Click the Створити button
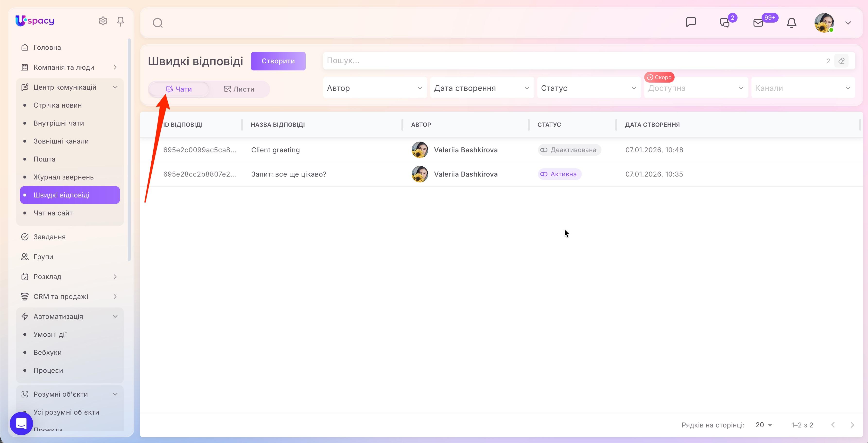Viewport: 868px width, 443px height. [x=278, y=61]
